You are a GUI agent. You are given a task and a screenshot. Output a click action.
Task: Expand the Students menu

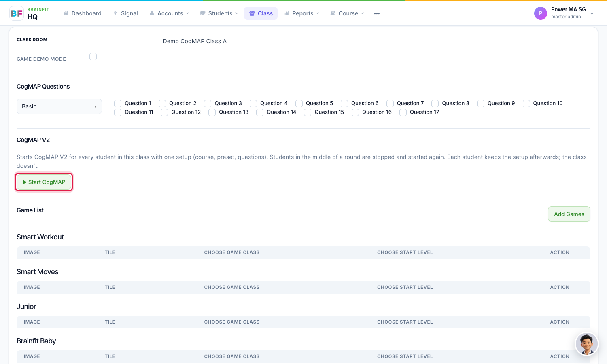pos(219,13)
